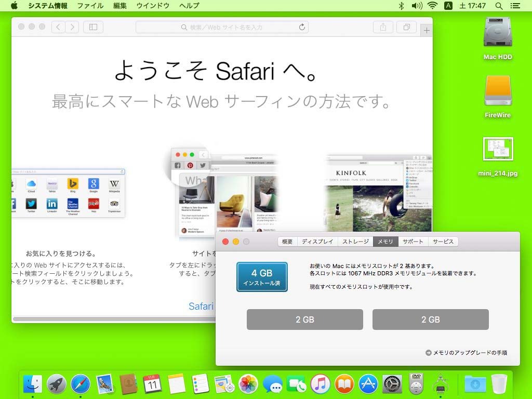Switch to ストレージ tab

[355, 242]
